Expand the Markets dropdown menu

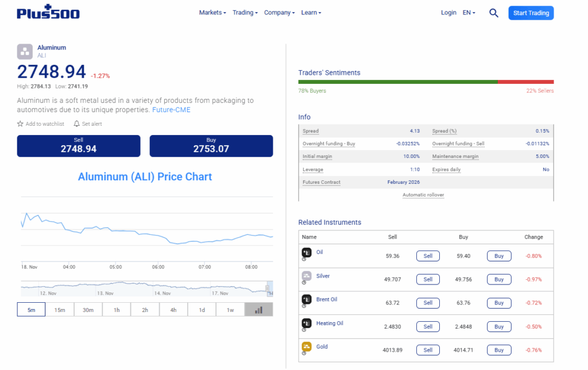[x=212, y=13]
